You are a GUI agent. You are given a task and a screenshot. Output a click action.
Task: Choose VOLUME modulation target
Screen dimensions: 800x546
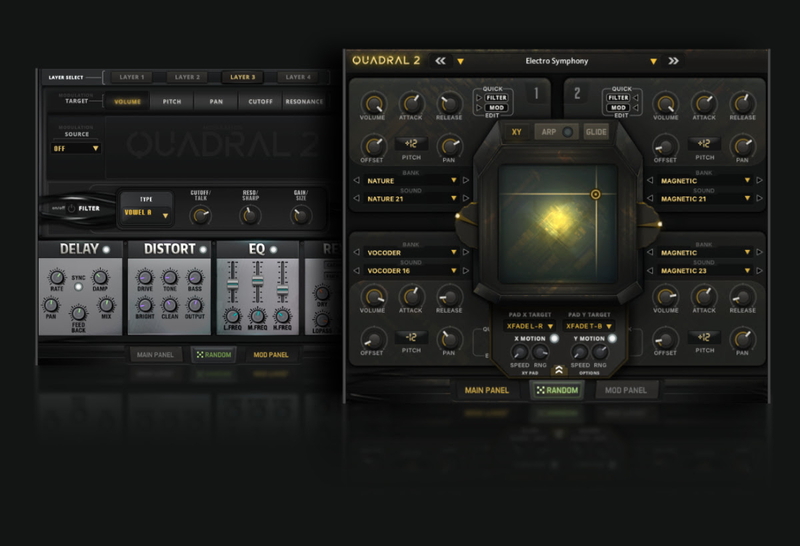coord(128,102)
